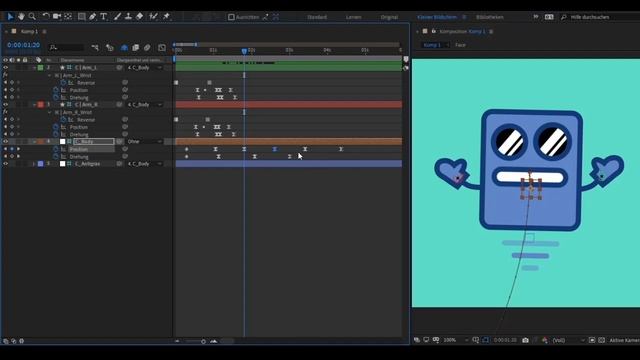Select the Eraser tool
Screen dimensions: 640x360
coord(140,16)
